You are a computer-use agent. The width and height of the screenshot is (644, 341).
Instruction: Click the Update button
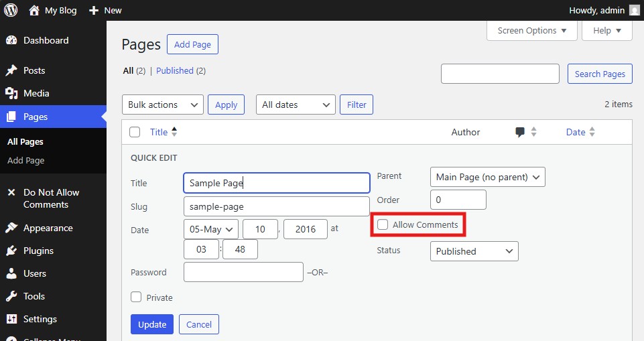(x=152, y=324)
